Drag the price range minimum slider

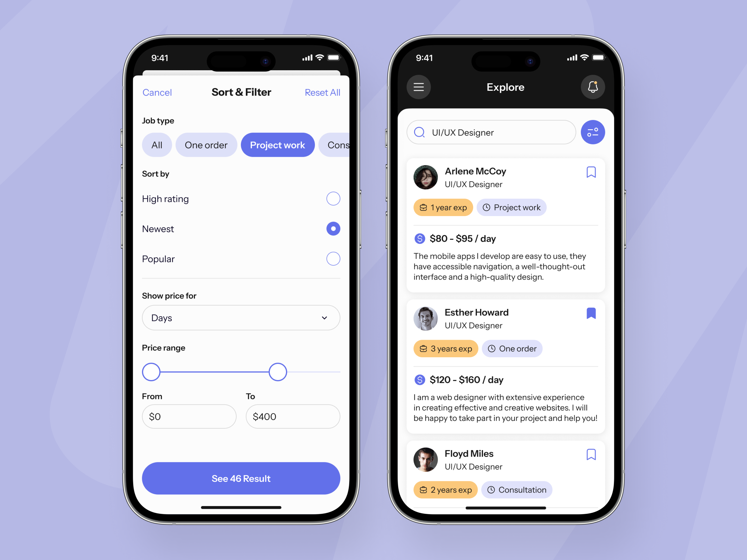click(152, 371)
